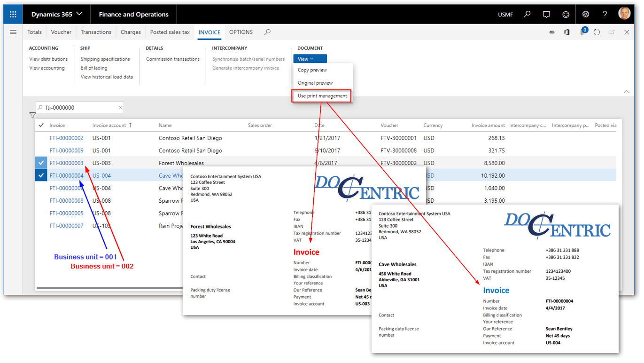Click the action pane search icon
The image size is (644, 363).
[x=267, y=32]
